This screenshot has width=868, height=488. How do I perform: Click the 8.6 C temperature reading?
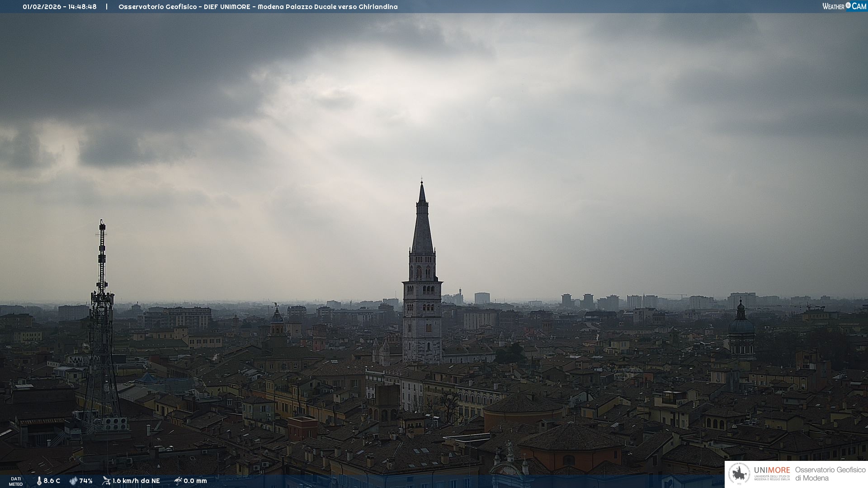point(52,481)
